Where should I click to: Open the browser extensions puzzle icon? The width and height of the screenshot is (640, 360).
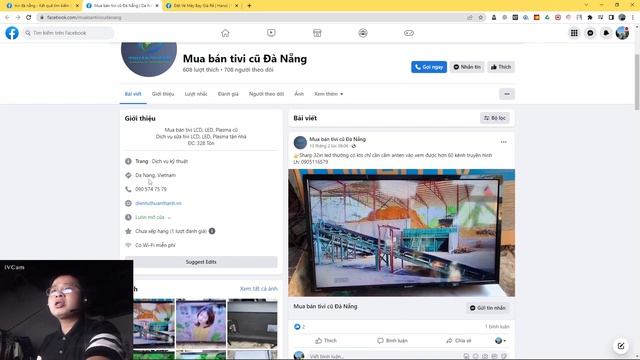(x=590, y=18)
